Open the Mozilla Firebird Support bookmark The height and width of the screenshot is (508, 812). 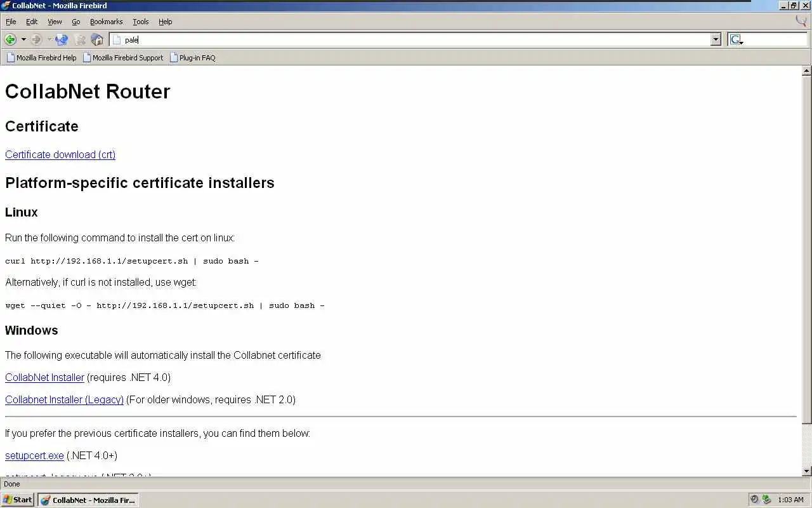point(122,58)
